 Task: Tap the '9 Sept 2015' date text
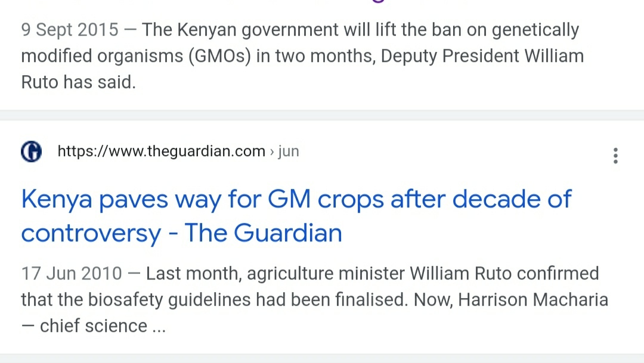[x=70, y=30]
